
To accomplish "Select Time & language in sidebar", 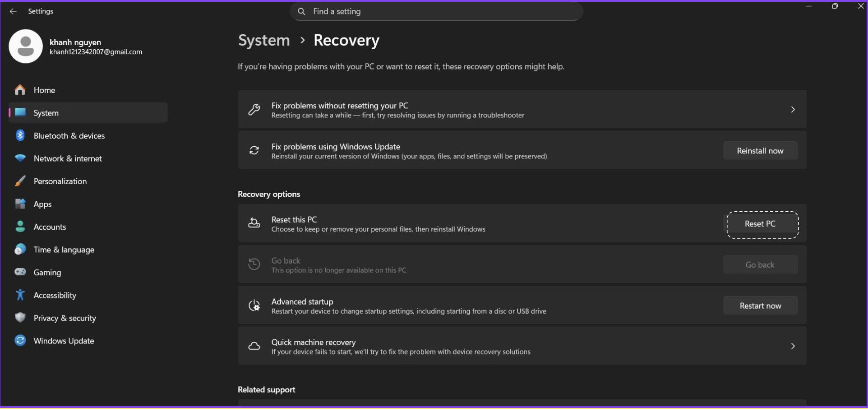I will (64, 250).
